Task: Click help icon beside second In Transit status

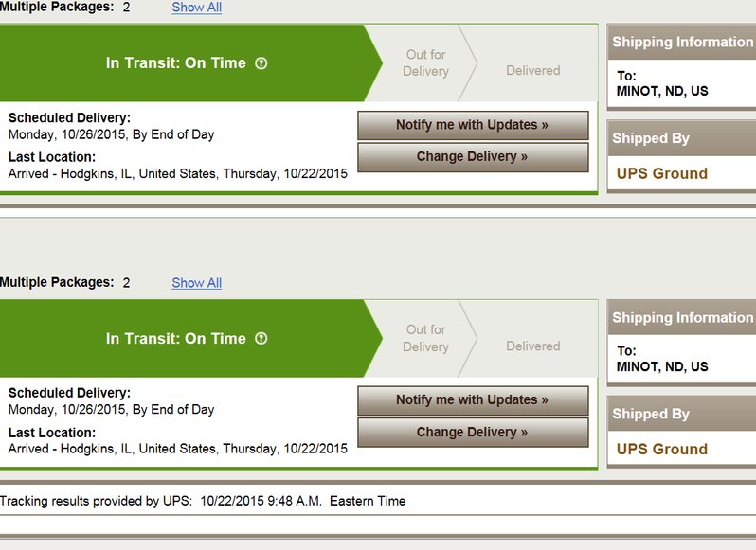Action: (x=261, y=339)
